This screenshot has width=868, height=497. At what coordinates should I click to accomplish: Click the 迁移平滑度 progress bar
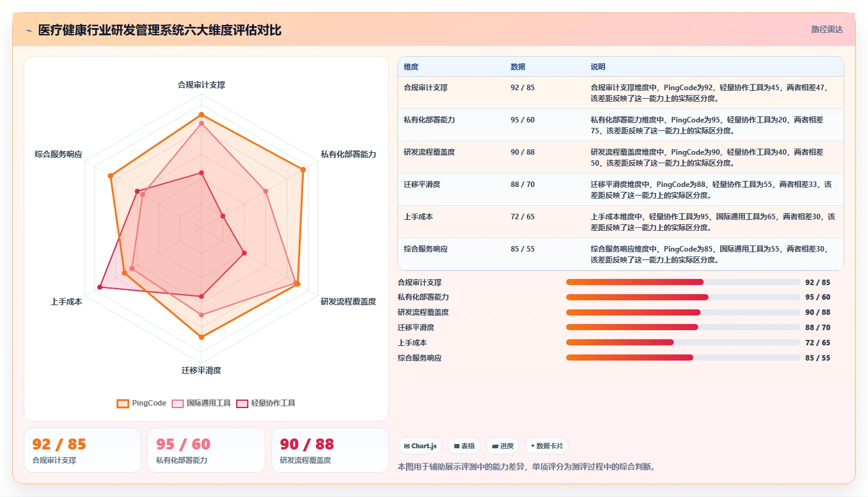click(x=683, y=327)
